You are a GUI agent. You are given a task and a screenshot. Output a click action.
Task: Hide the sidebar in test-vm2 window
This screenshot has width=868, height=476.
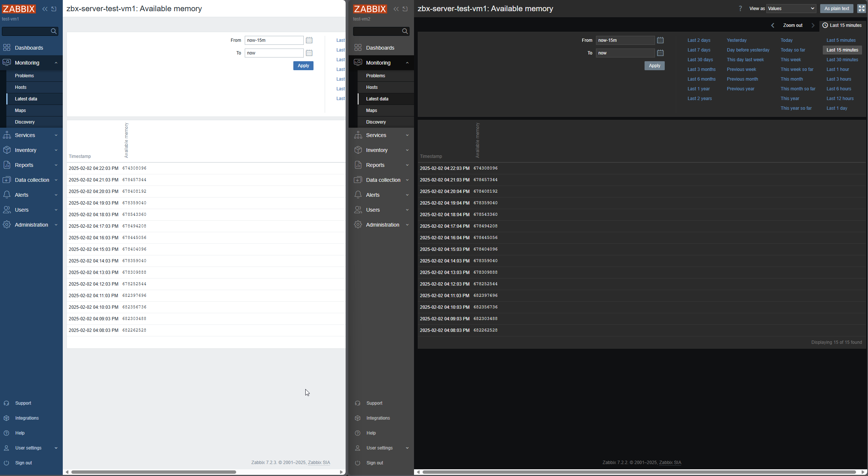click(x=405, y=9)
